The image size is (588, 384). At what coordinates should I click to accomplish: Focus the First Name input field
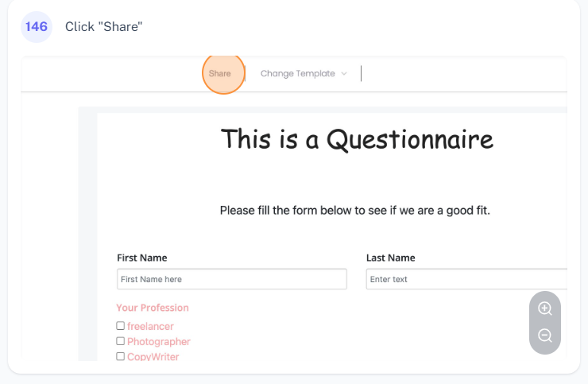click(231, 279)
